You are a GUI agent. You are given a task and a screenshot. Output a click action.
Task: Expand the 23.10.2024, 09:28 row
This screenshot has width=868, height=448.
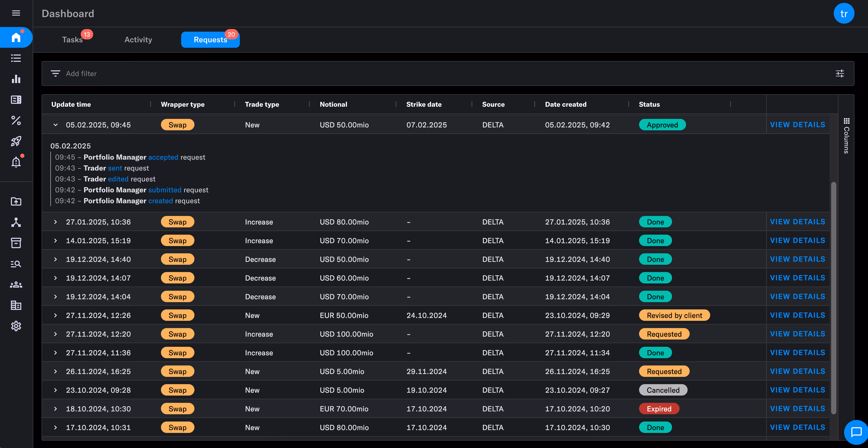[x=56, y=390]
